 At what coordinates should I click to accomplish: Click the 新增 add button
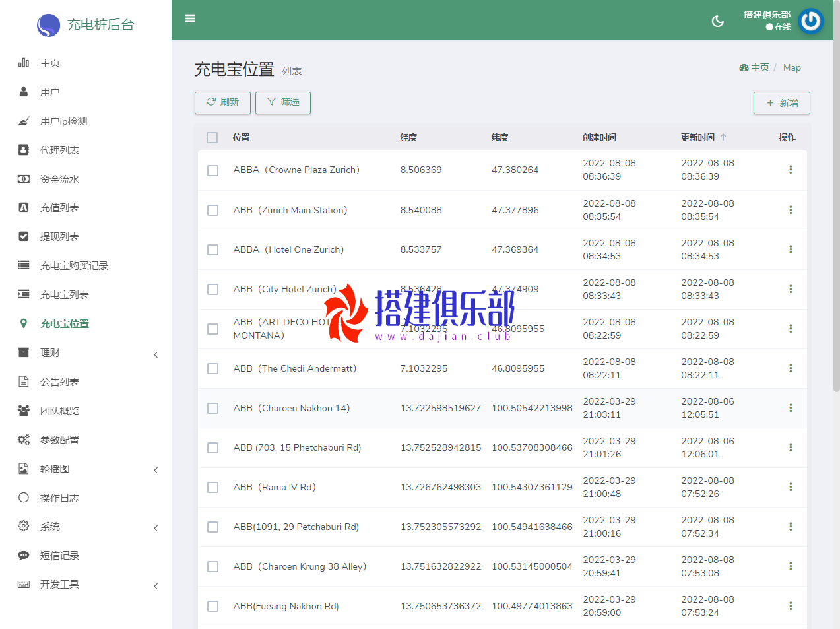pyautogui.click(x=782, y=103)
